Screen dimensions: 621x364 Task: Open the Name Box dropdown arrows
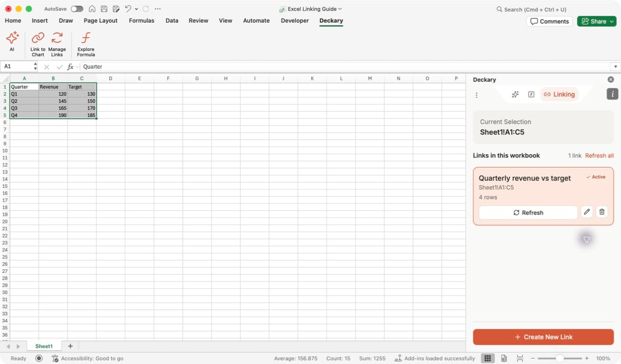coord(35,67)
